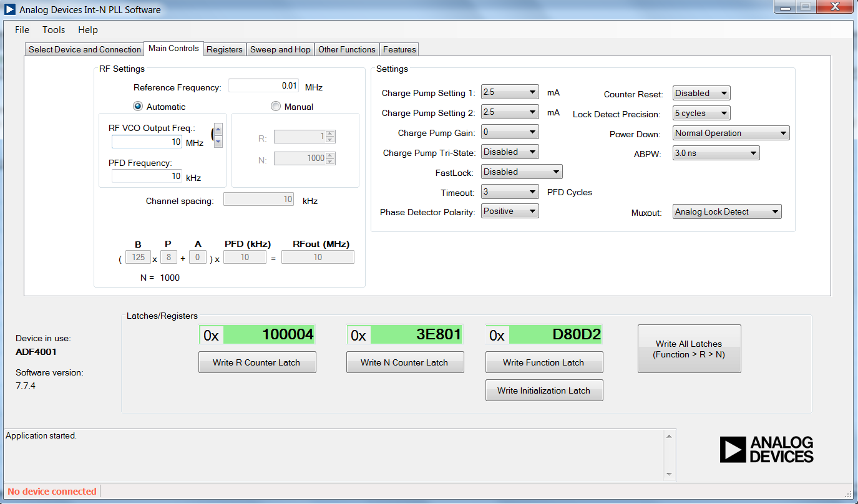Viewport: 858px width, 504px height.
Task: Click the Analog Devices logo at bottom right
Action: (x=766, y=449)
